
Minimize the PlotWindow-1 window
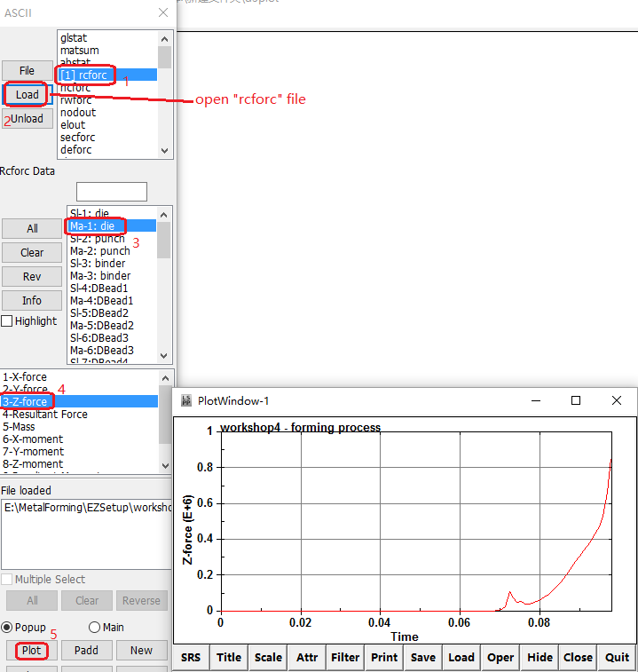coord(535,401)
